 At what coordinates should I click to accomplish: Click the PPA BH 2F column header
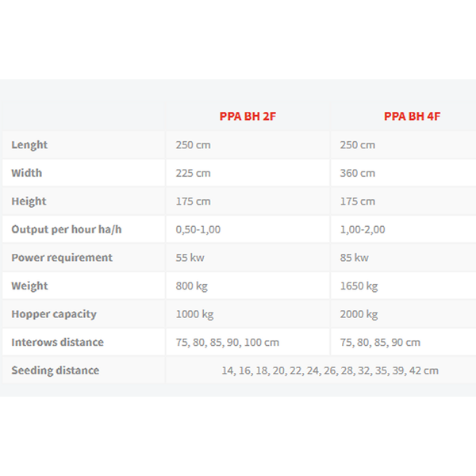(x=248, y=117)
